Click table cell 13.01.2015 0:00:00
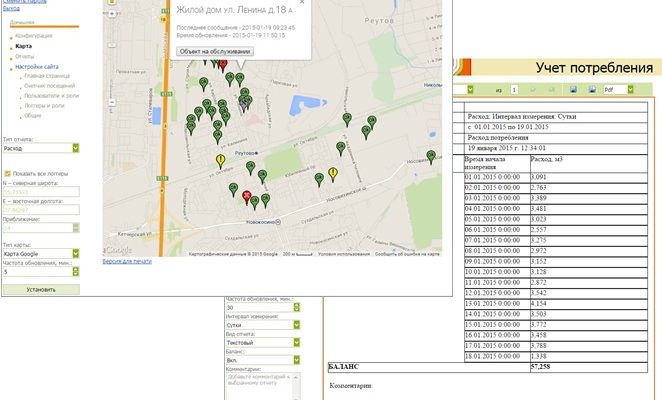The width and height of the screenshot is (662, 400). (x=497, y=304)
